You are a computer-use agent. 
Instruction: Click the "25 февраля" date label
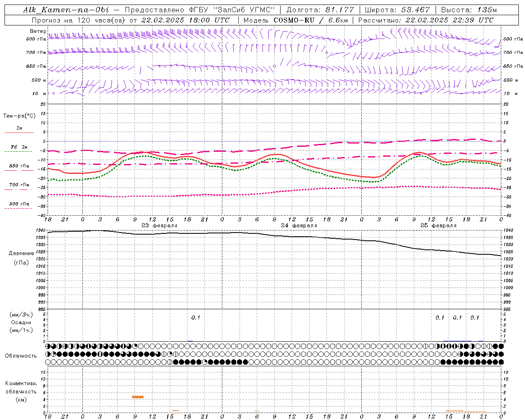coord(438,226)
